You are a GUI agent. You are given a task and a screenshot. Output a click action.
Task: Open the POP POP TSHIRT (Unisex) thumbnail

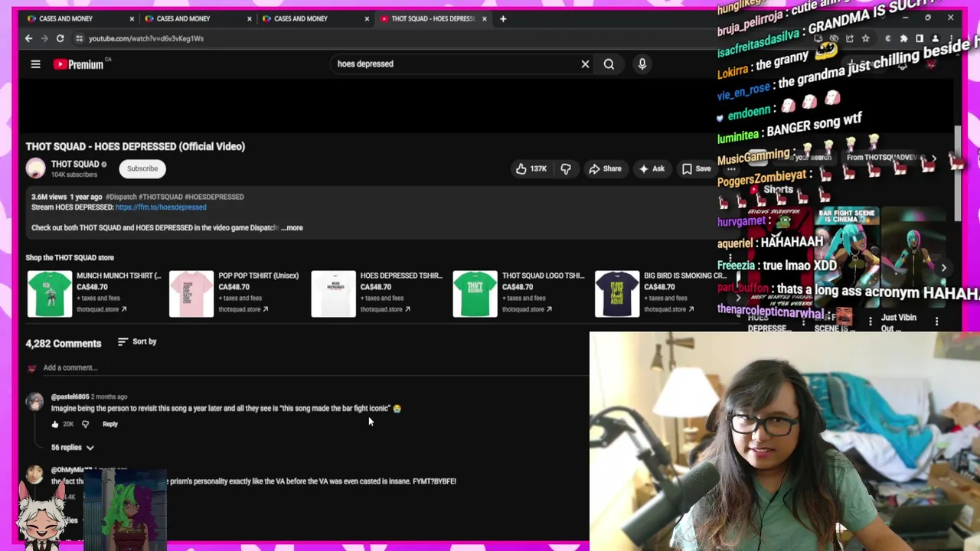point(191,293)
